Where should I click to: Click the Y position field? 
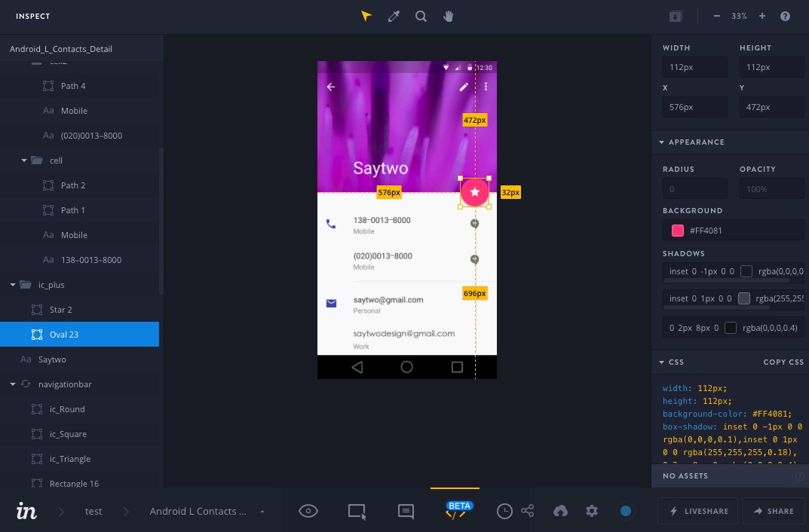[772, 107]
